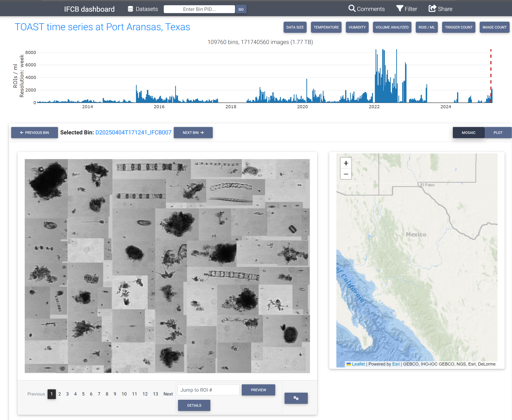The width and height of the screenshot is (512, 420).
Task: Switch to PLOT view
Action: pyautogui.click(x=498, y=132)
